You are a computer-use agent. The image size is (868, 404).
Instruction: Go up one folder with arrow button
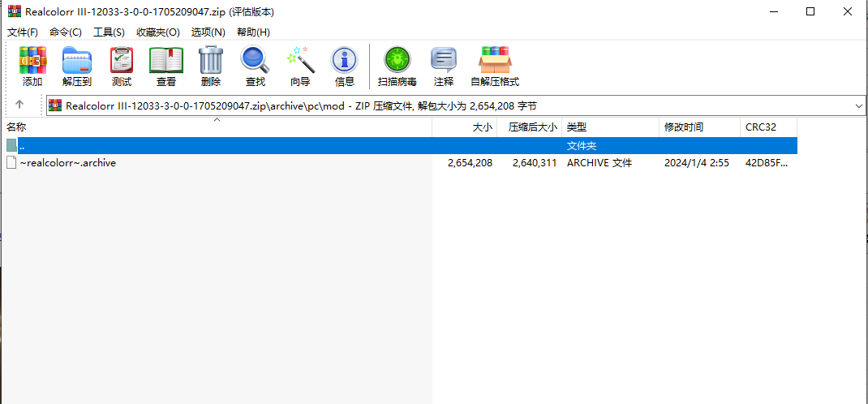(19, 105)
